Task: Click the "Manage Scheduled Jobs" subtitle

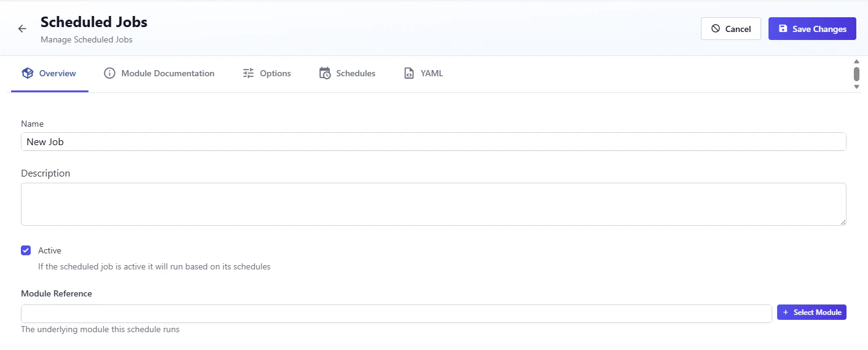Action: click(x=87, y=39)
